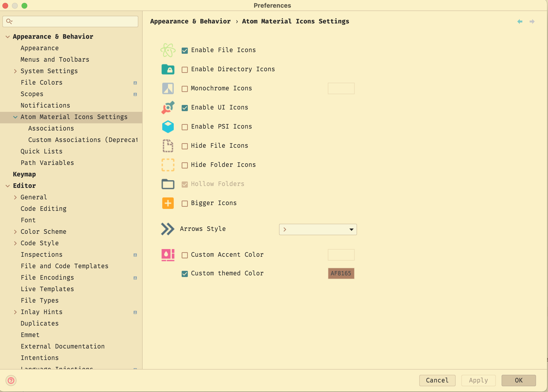Check Enable Directory Icons
The width and height of the screenshot is (548, 392).
click(x=185, y=70)
